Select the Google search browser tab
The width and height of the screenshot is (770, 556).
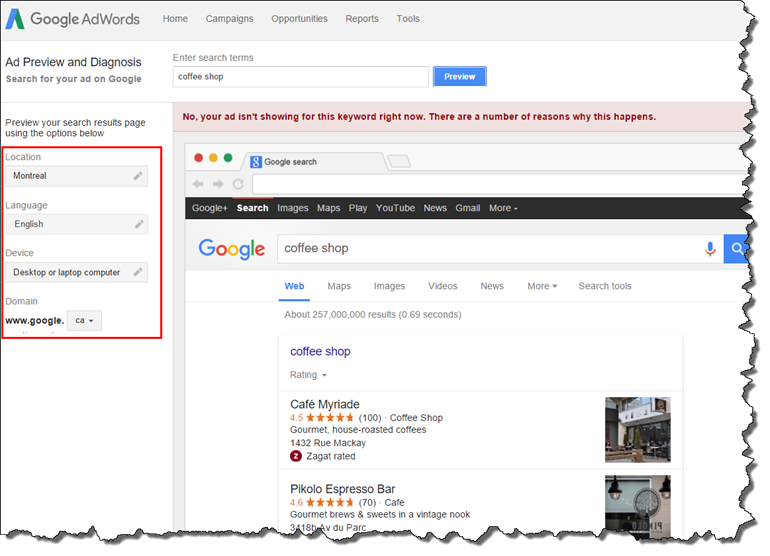pyautogui.click(x=313, y=161)
